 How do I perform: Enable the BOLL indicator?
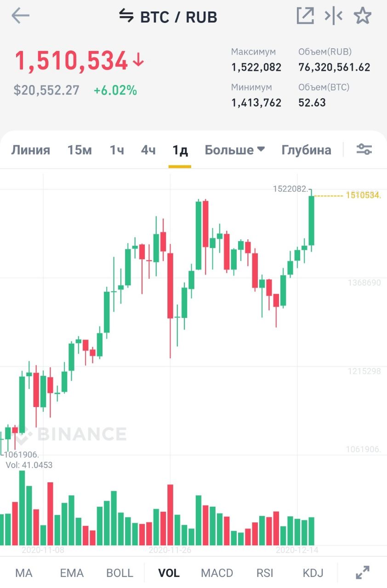point(120,573)
